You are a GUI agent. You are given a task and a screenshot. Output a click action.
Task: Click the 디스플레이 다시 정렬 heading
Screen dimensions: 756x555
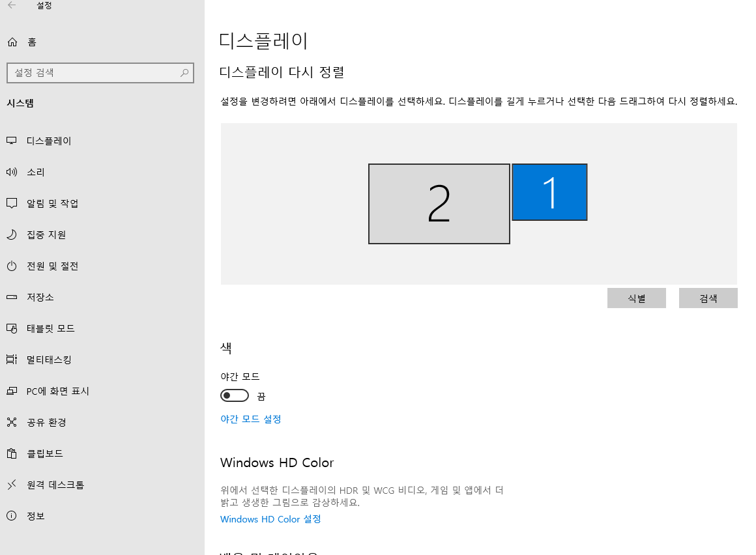[x=282, y=72]
